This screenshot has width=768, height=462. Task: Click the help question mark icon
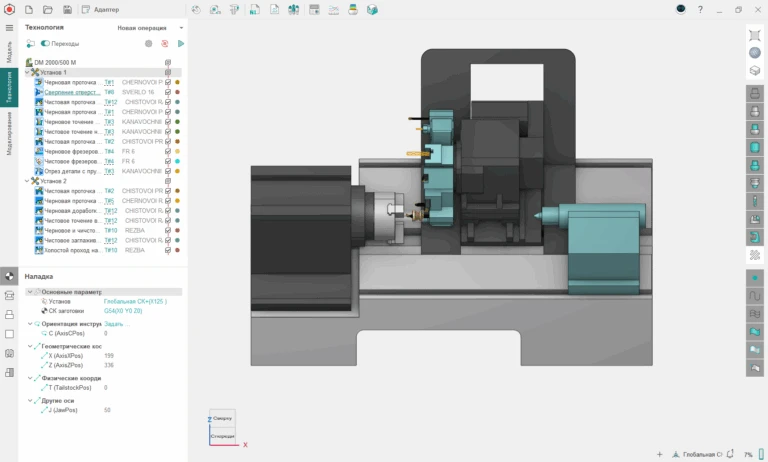[699, 9]
